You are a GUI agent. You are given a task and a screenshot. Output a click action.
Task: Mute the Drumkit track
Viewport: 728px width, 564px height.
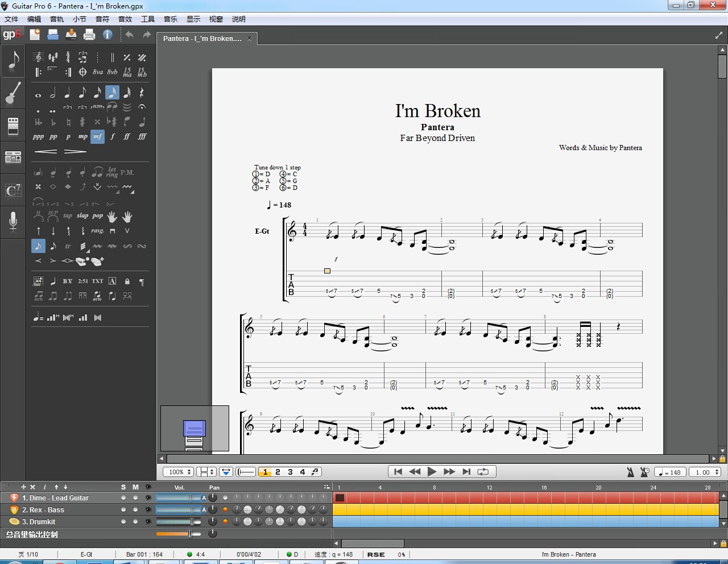click(135, 522)
